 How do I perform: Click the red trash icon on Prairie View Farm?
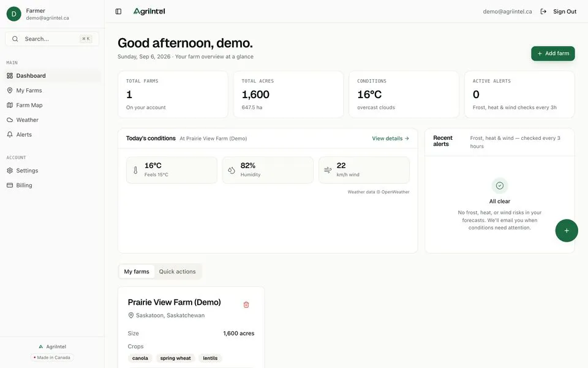(x=246, y=305)
